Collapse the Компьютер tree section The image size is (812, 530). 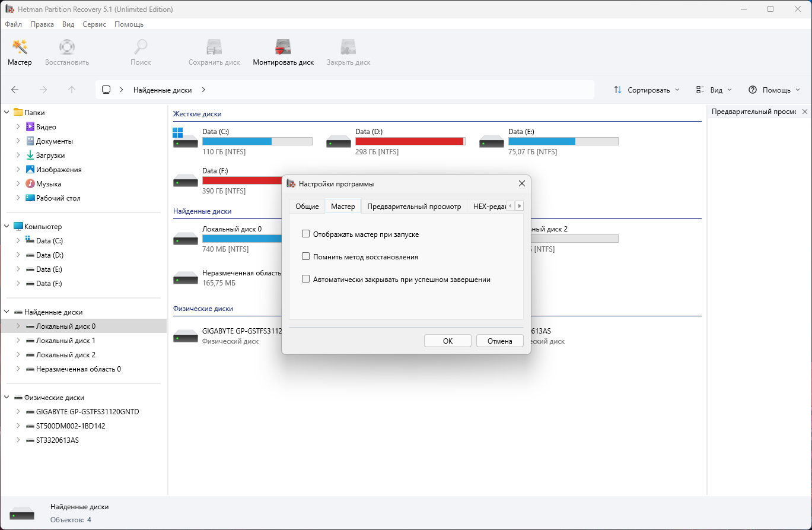click(x=7, y=226)
